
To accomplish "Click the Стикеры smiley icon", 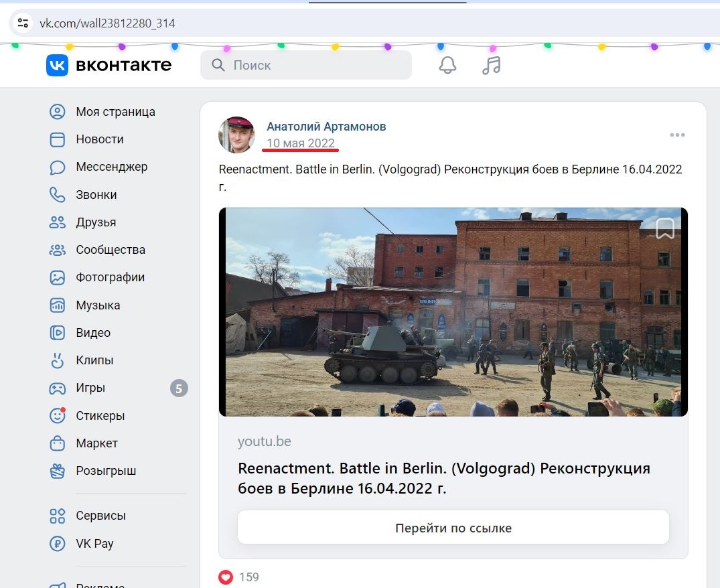I will click(x=58, y=415).
